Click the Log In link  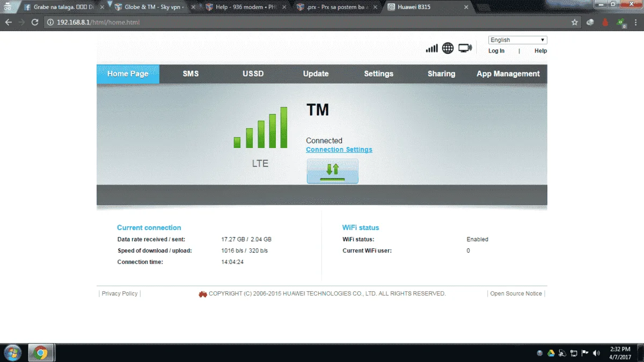point(496,51)
